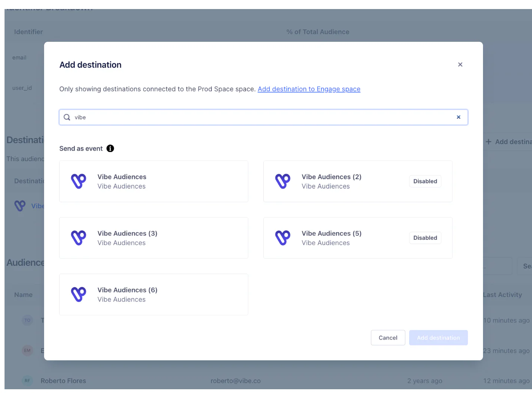Image resolution: width=532 pixels, height=393 pixels.
Task: Click Disabled badge on Vibe Audiences (2)
Action: (425, 181)
